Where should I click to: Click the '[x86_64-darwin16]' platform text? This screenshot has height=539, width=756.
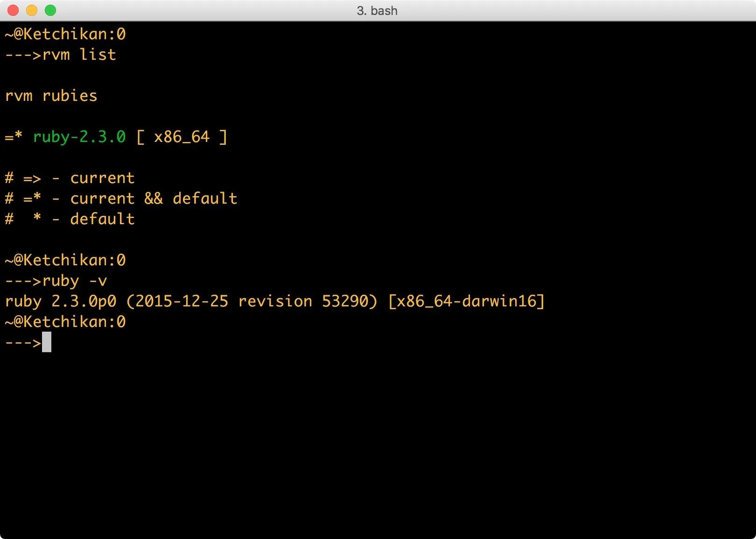coord(466,301)
